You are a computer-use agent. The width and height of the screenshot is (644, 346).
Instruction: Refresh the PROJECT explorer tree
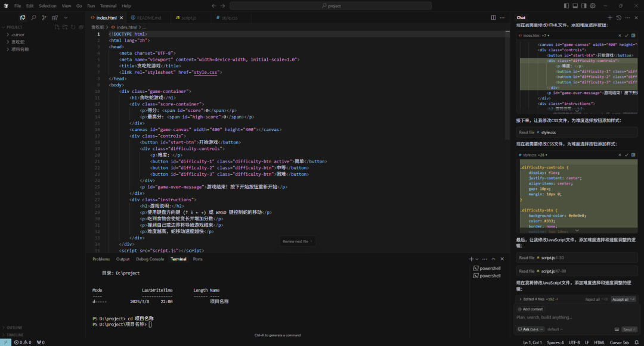[x=73, y=27]
